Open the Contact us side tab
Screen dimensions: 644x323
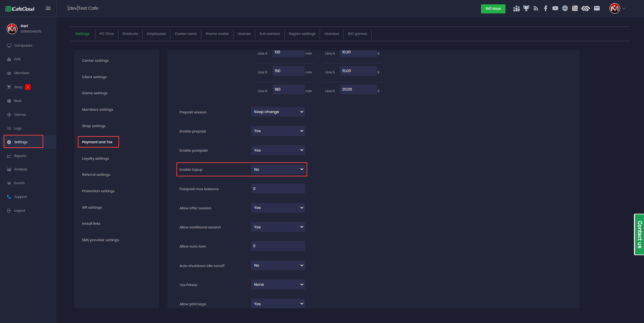click(639, 234)
